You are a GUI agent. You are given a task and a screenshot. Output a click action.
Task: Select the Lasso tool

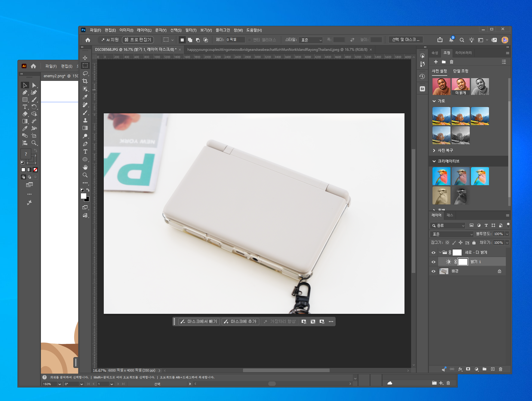tap(85, 73)
